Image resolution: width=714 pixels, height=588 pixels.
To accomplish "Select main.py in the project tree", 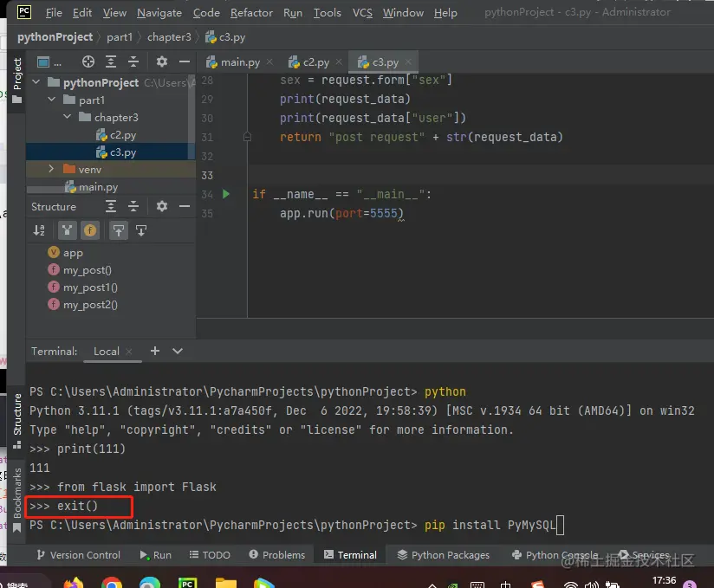I will pos(91,187).
